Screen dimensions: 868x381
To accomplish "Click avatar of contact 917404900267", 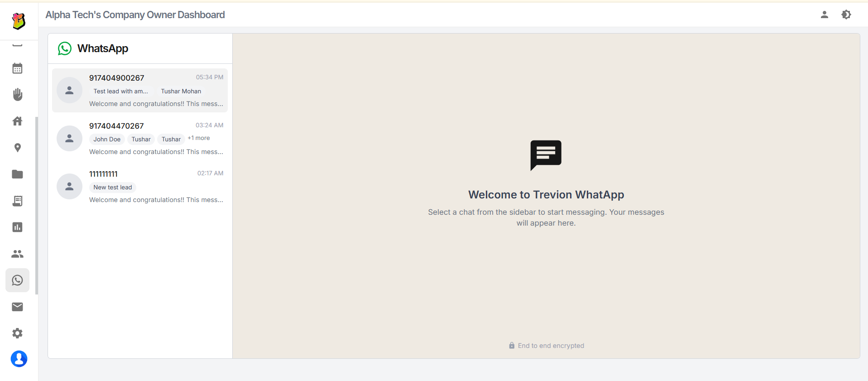I will coord(69,90).
